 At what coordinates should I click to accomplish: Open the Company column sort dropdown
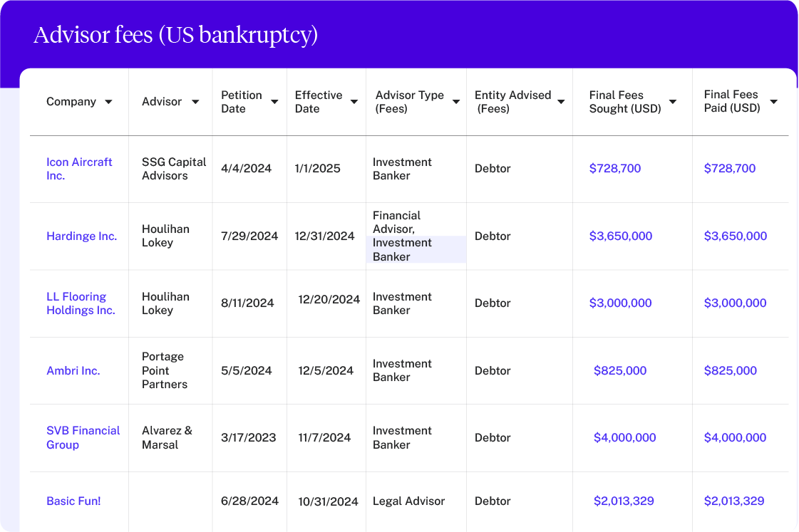coord(108,102)
